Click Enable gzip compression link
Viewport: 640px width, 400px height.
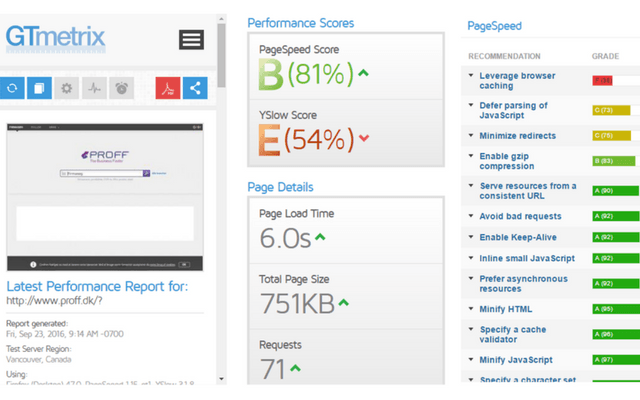tap(507, 161)
